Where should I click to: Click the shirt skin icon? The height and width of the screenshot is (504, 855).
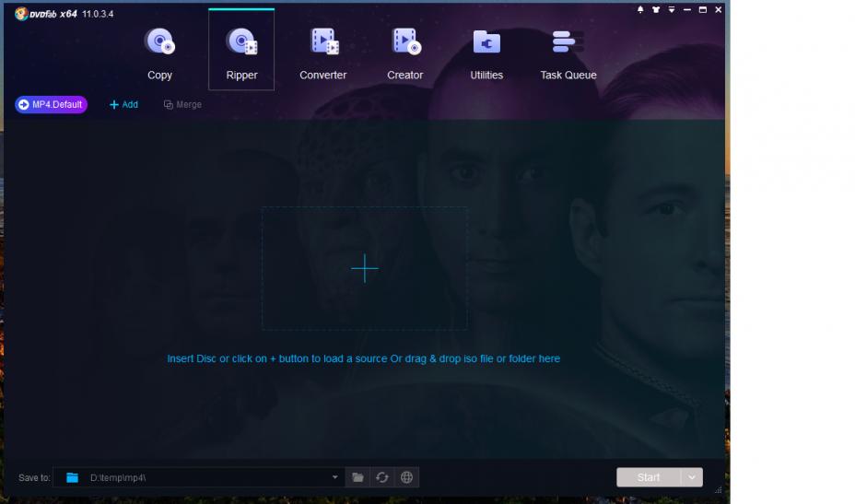(656, 10)
